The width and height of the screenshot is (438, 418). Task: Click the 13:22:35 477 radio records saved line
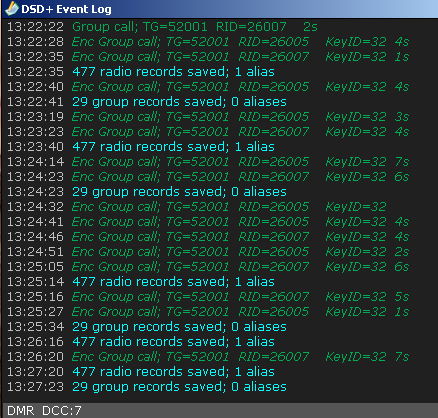click(141, 72)
